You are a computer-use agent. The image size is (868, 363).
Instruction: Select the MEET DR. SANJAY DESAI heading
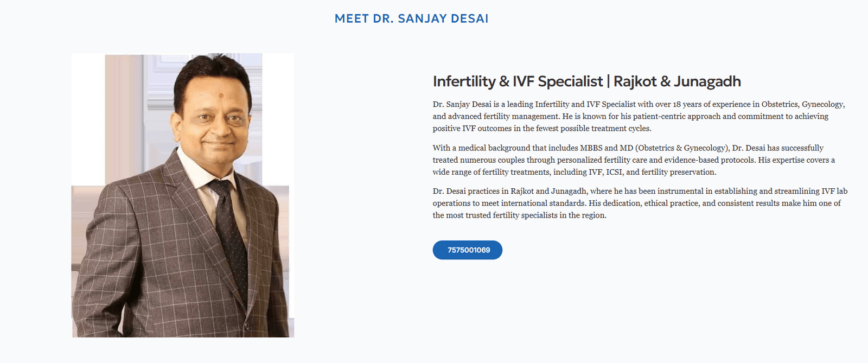pyautogui.click(x=411, y=18)
